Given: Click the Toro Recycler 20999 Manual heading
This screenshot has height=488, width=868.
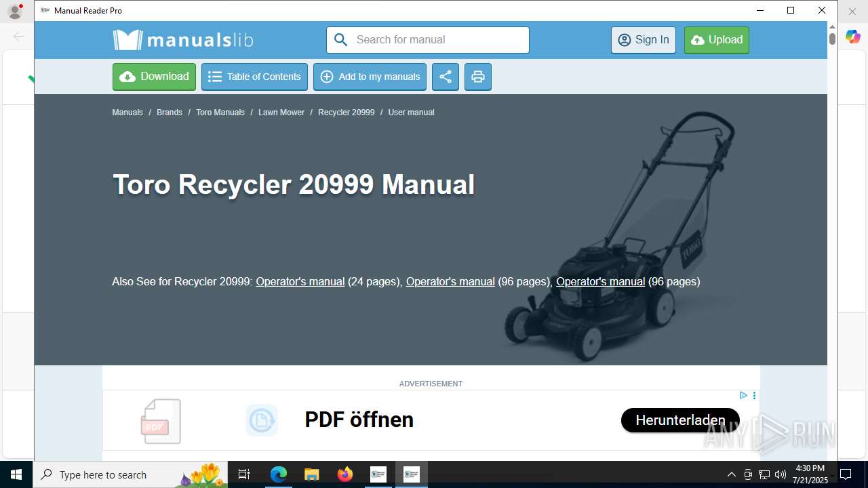Looking at the screenshot, I should (294, 184).
